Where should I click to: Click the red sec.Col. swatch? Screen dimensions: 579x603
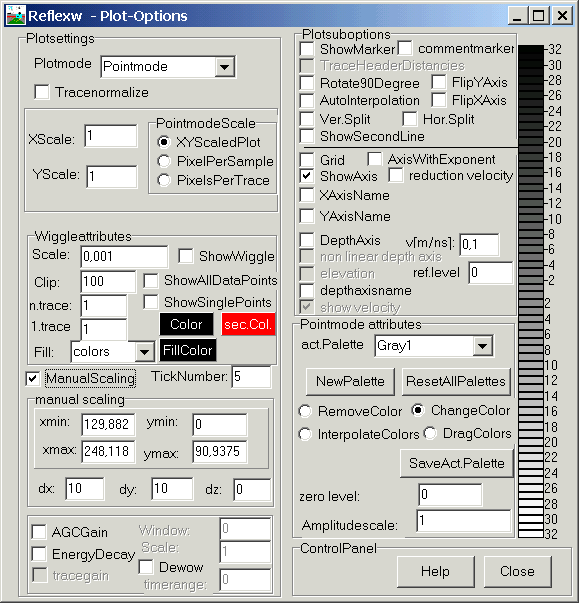(x=248, y=324)
